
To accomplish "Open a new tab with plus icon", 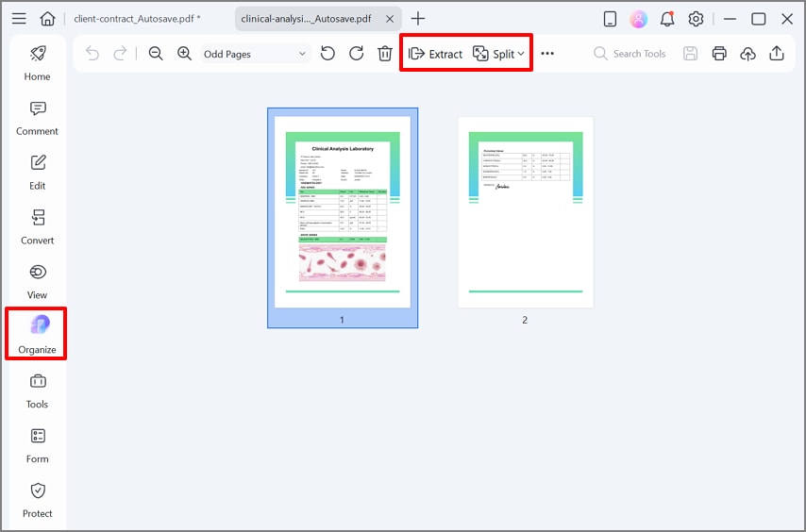I will (418, 19).
